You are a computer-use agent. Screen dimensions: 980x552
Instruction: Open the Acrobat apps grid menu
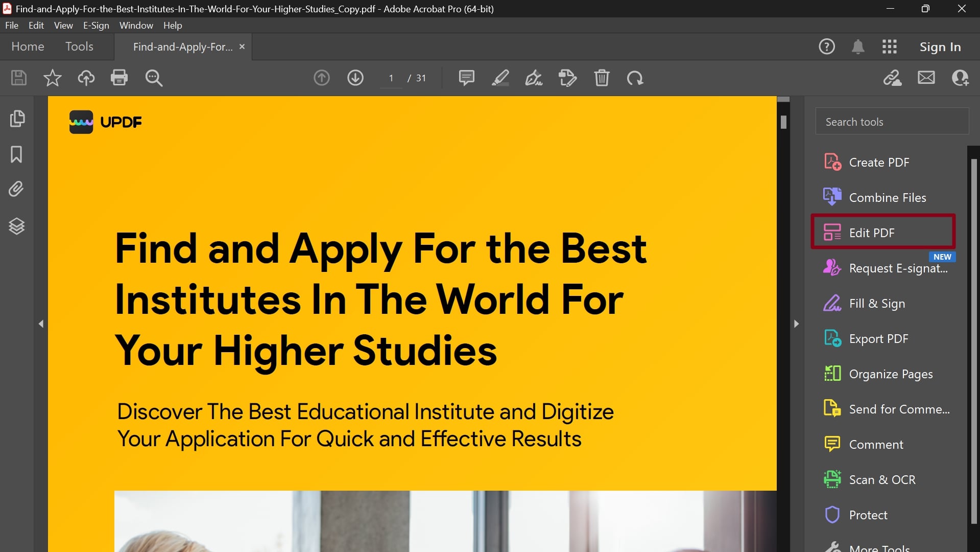tap(890, 47)
